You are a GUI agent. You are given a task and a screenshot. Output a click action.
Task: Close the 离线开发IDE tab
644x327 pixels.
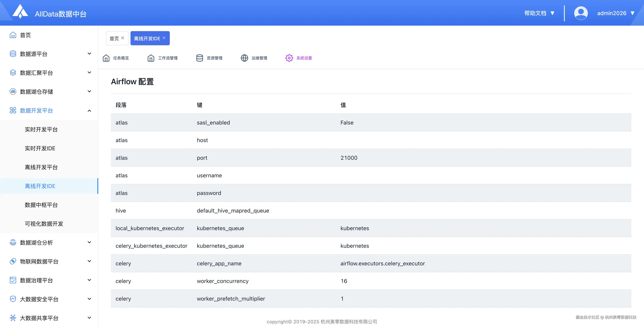(x=164, y=38)
